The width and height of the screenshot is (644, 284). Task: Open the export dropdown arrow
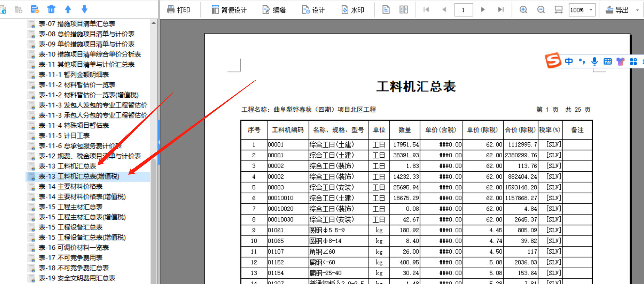(x=638, y=10)
